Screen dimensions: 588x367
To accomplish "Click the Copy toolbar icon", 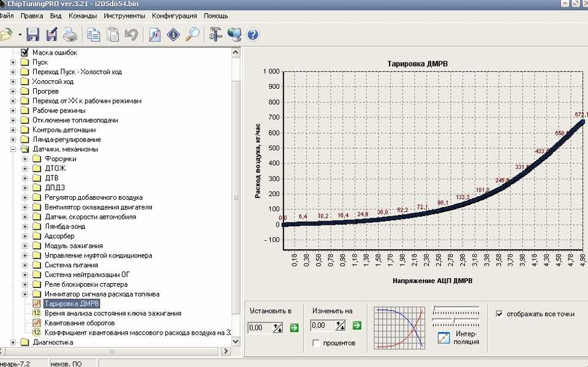I will [93, 34].
